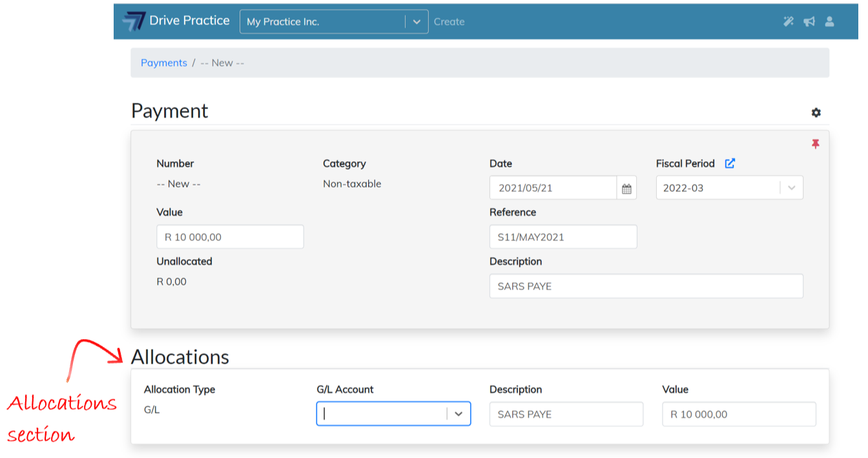
Task: Click the Drive Practice logo icon
Action: point(134,21)
